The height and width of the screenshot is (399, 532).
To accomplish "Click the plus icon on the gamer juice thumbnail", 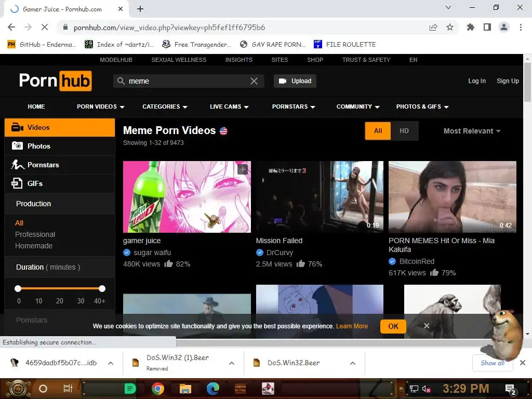I will click(x=242, y=169).
